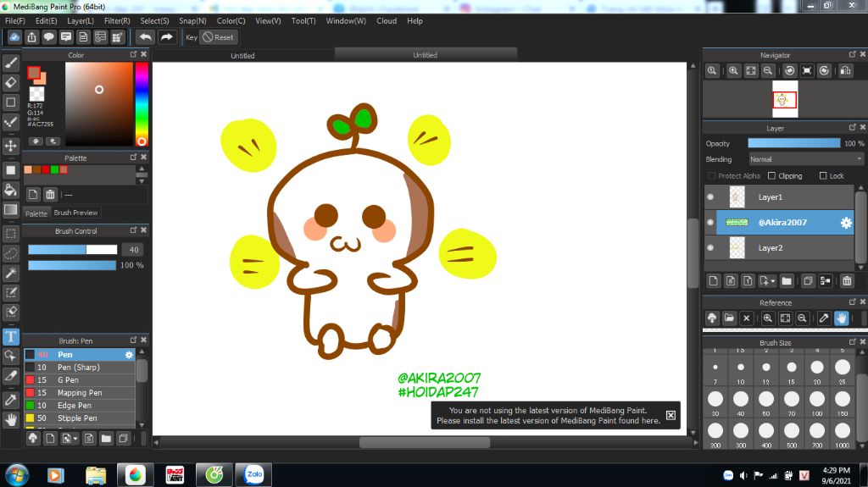Open add brush dropdown in Brush panel
Viewport: 868px width, 487px height.
tap(75, 439)
